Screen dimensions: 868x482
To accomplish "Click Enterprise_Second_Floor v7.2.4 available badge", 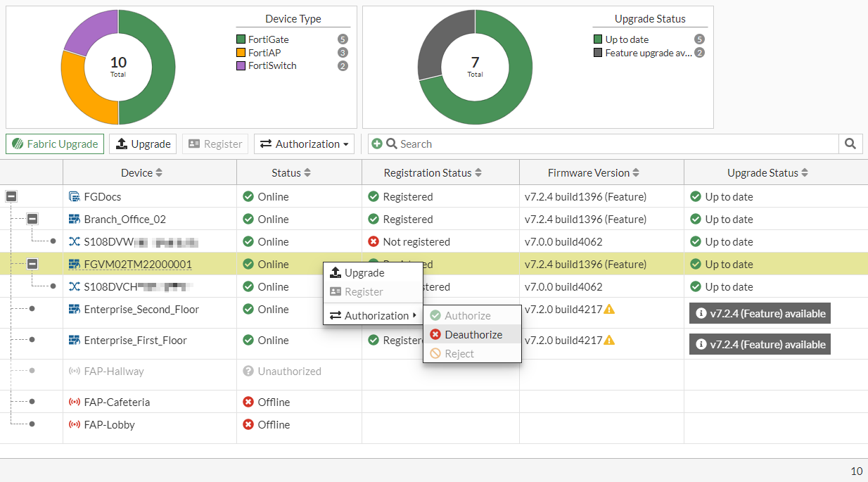I will click(x=760, y=313).
